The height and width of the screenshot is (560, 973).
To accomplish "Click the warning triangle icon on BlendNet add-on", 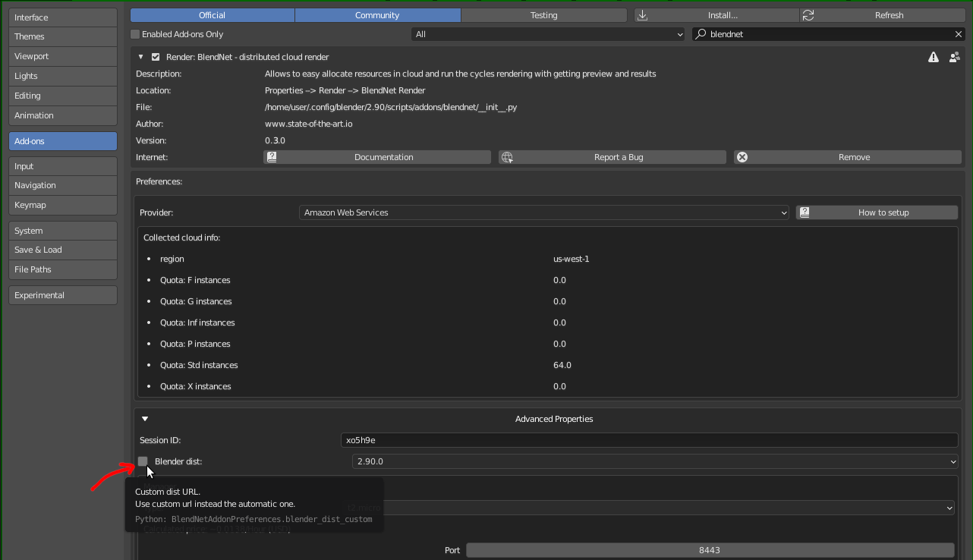I will 934,57.
